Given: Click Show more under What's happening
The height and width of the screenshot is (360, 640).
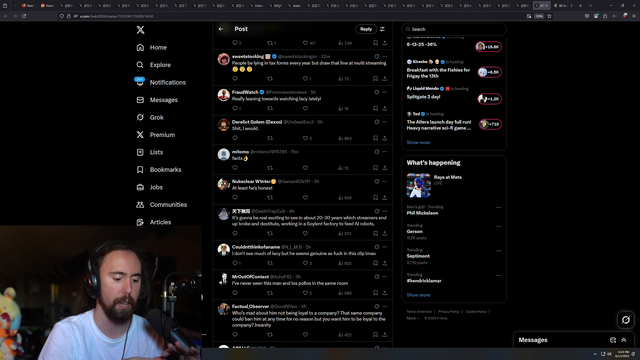Looking at the screenshot, I should click(x=418, y=295).
